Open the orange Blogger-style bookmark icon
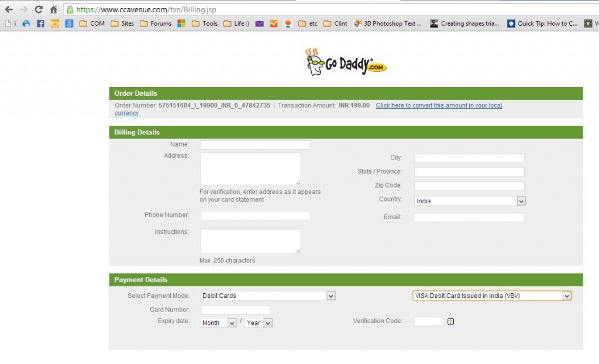 pos(55,23)
